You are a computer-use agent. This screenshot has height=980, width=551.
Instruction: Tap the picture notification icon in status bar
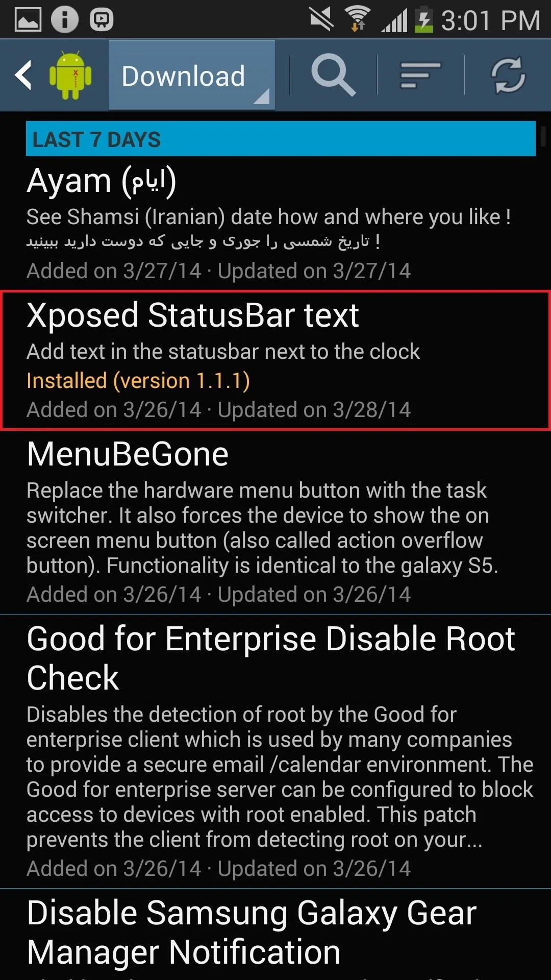tap(28, 19)
